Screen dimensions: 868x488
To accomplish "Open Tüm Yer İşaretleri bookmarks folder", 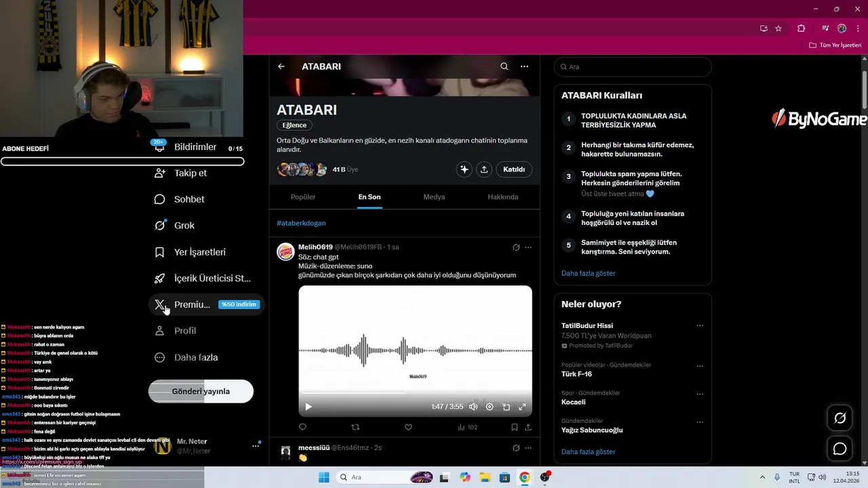I will (835, 45).
